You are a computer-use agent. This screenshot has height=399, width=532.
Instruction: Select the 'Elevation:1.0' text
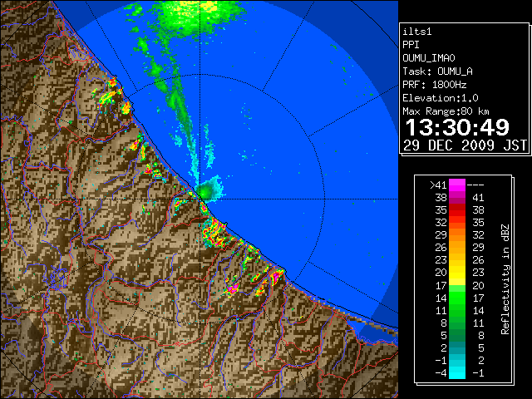click(x=441, y=98)
